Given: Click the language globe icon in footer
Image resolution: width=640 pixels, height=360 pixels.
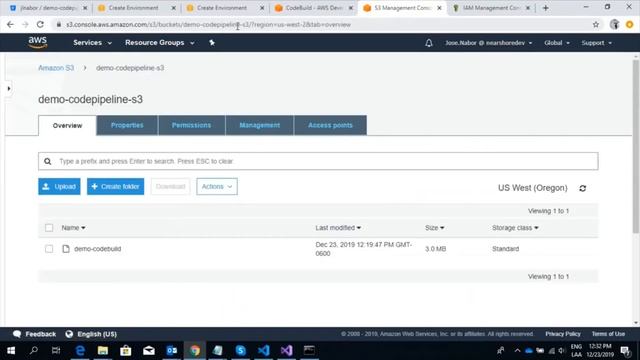Looking at the screenshot, I should (x=69, y=334).
